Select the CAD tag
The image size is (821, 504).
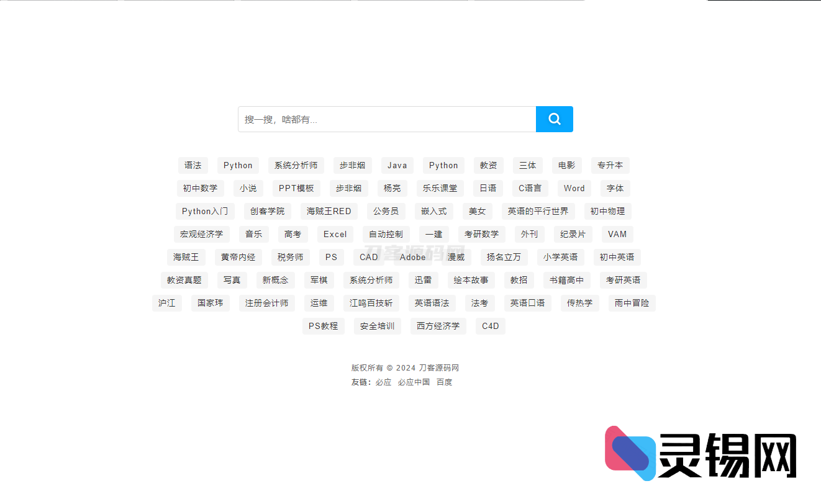click(x=368, y=257)
